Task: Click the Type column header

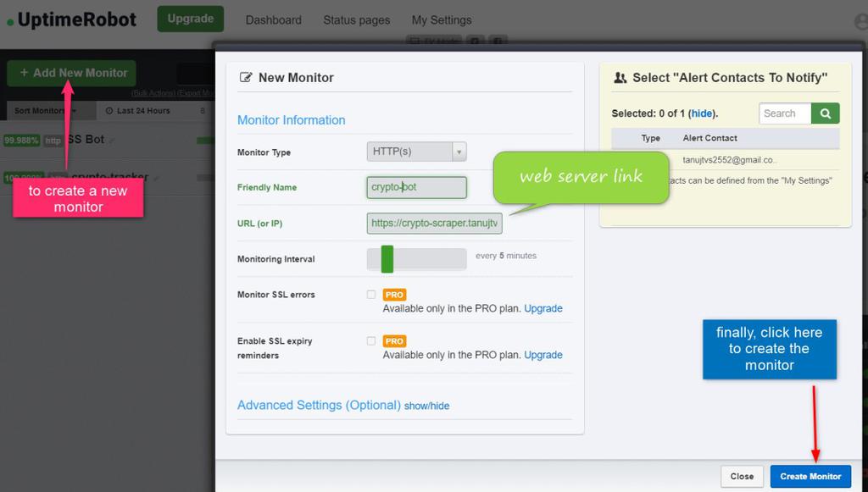Action: click(650, 138)
